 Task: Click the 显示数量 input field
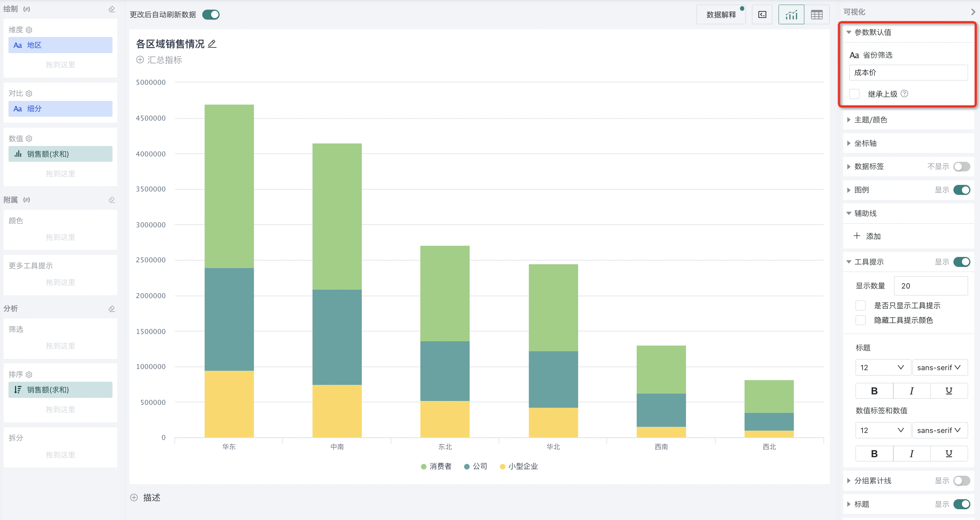[930, 286]
